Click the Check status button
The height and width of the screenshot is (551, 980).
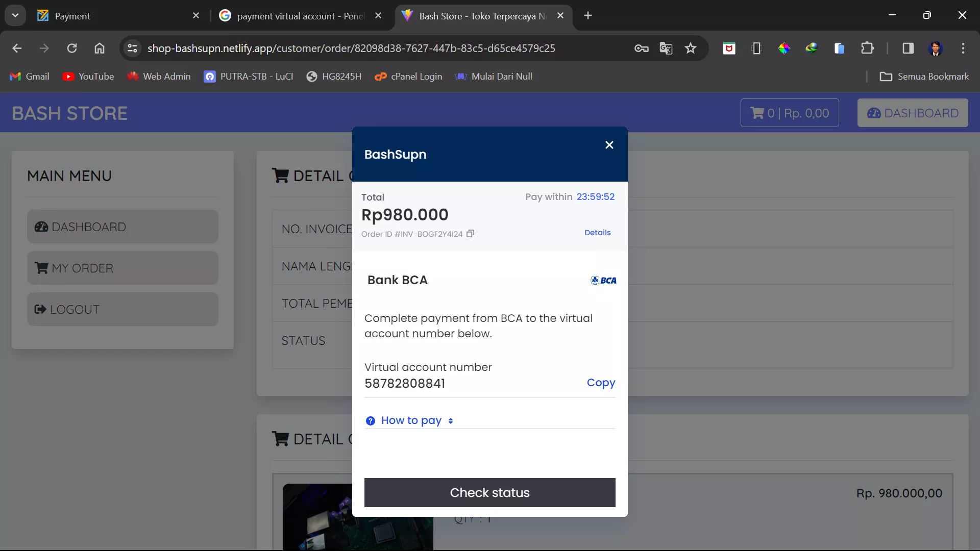coord(489,492)
